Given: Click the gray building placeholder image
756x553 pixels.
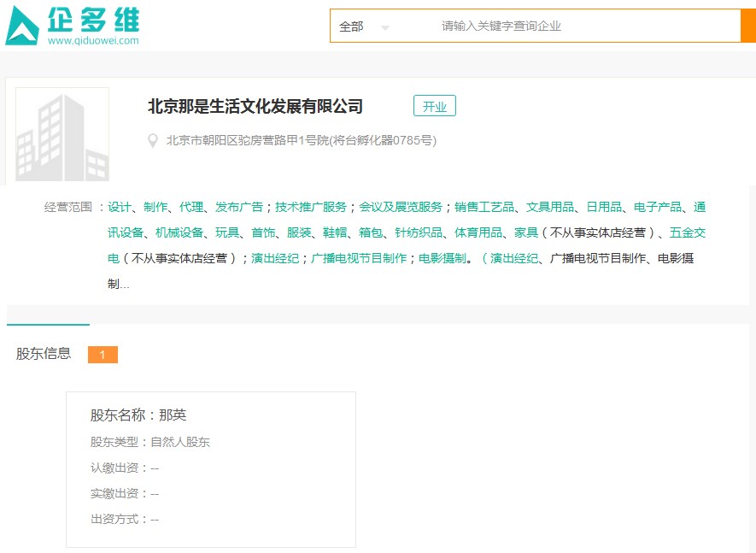Looking at the screenshot, I should (x=61, y=132).
